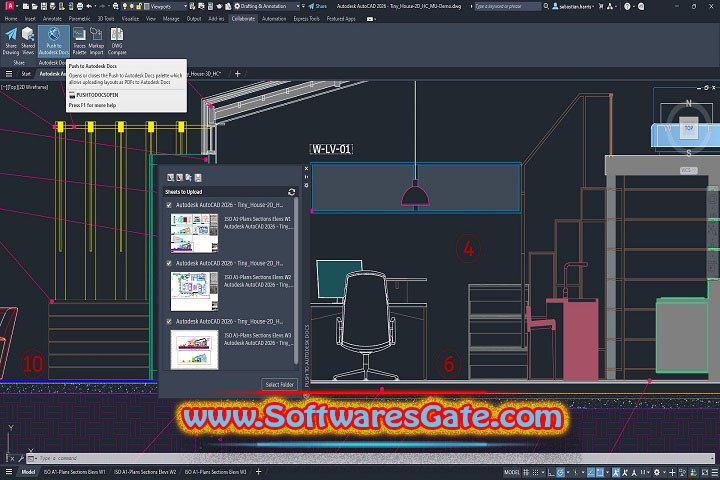Uncheck the second sheet checkbox (Sections Elevs W2)

tap(169, 263)
